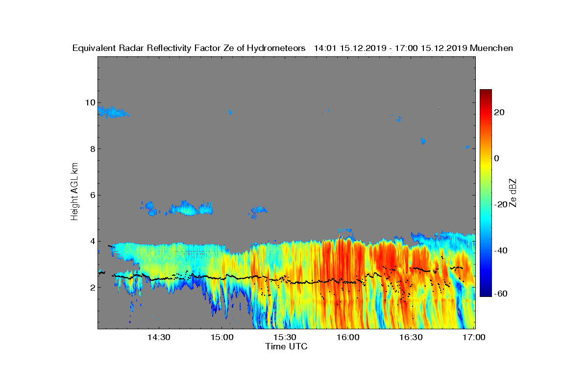The height and width of the screenshot is (392, 588).
Task: Click the colorbar tick label -20
Action: 501,204
